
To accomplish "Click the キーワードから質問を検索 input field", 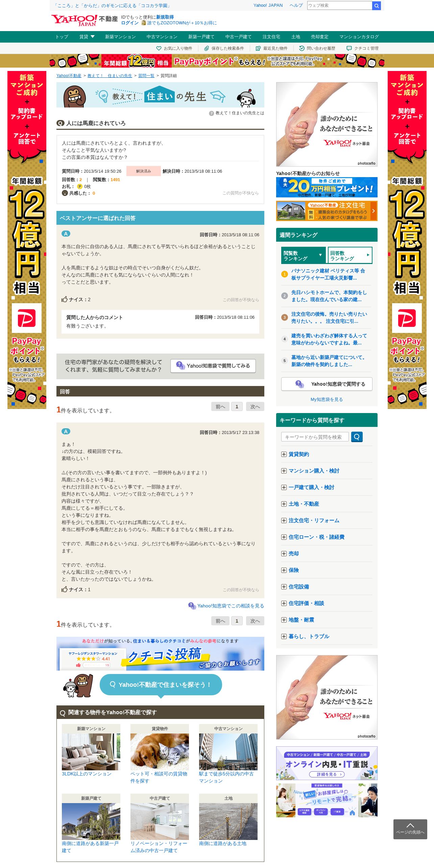I will pyautogui.click(x=315, y=437).
